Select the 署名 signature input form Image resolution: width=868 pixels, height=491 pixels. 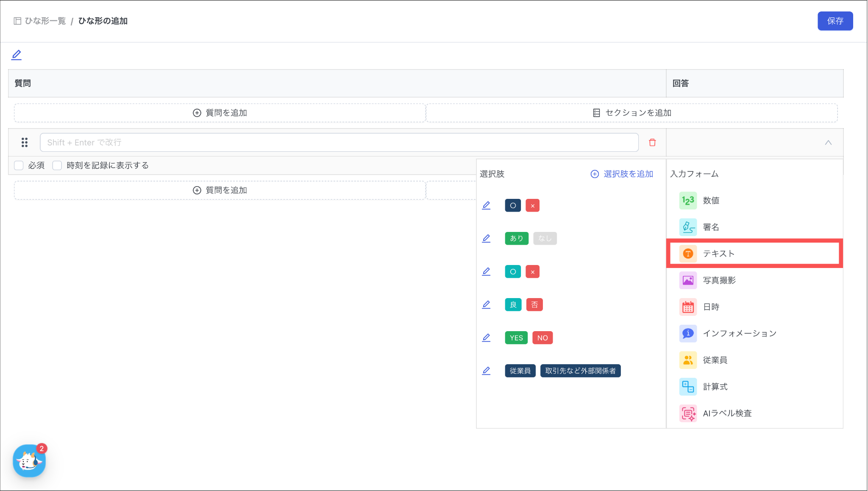(x=711, y=227)
